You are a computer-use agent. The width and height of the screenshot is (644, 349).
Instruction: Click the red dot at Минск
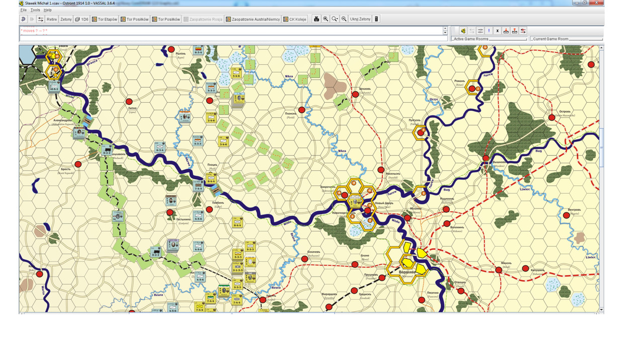[499, 270]
